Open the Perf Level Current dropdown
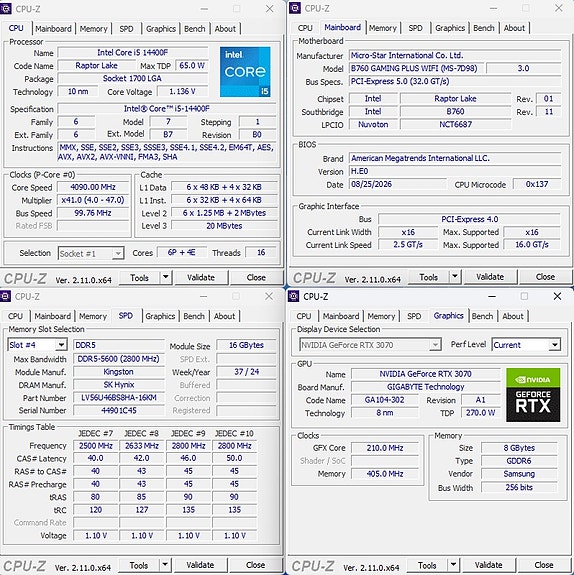 pos(555,345)
